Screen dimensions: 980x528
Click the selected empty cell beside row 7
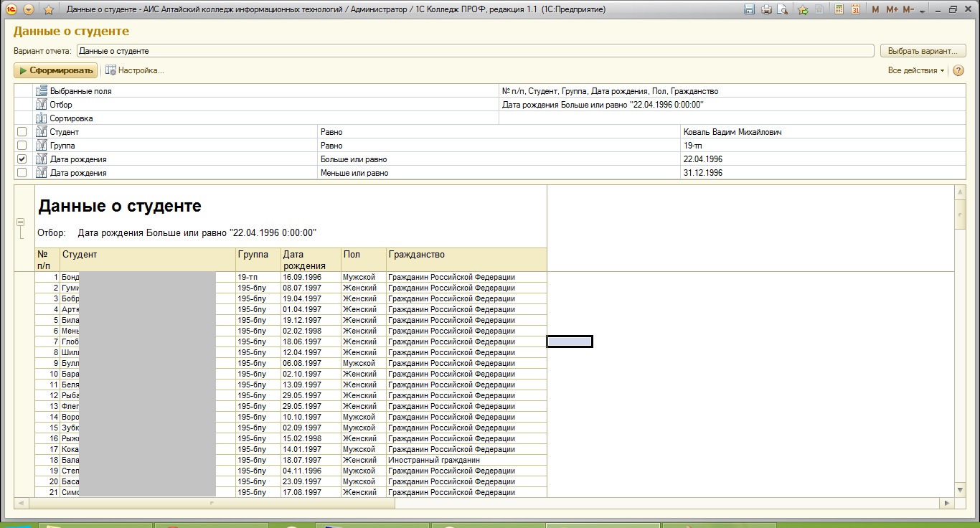coord(570,341)
